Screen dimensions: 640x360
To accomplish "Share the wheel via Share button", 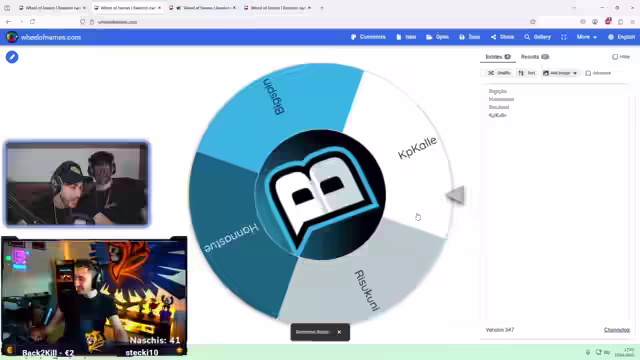I will tap(502, 37).
